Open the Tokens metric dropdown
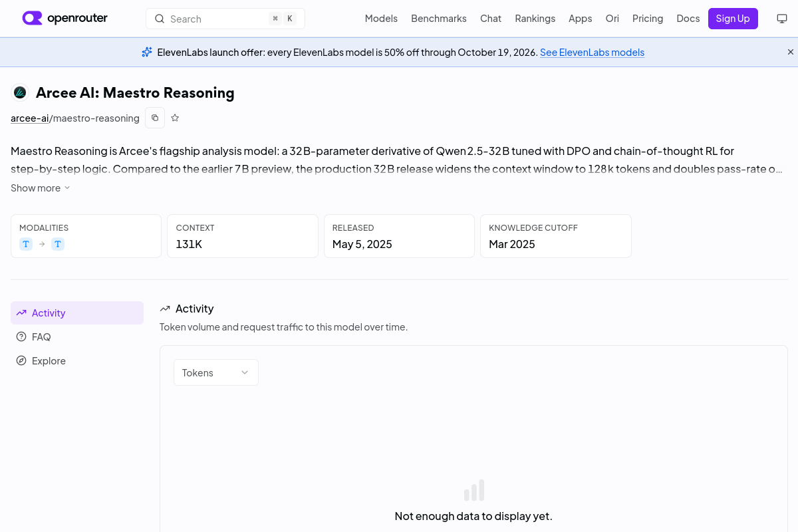The height and width of the screenshot is (532, 798). coord(216,372)
